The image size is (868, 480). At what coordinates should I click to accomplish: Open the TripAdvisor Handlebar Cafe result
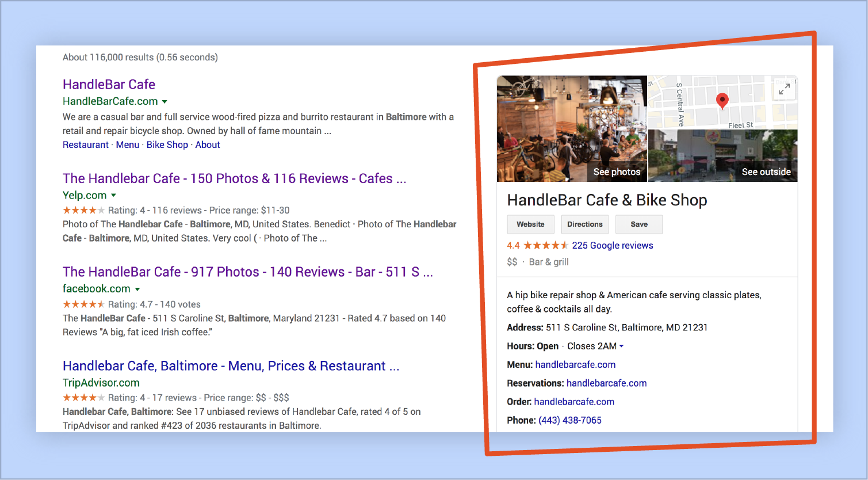point(231,366)
